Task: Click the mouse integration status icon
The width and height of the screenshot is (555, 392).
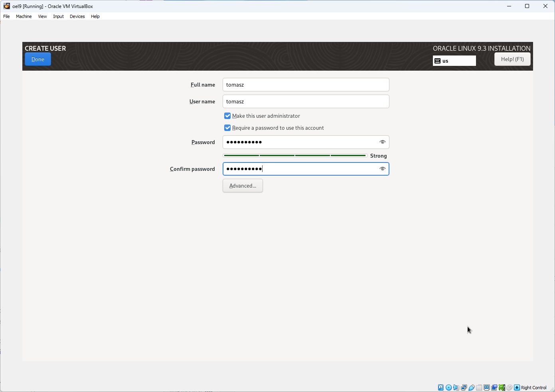Action: point(509,387)
